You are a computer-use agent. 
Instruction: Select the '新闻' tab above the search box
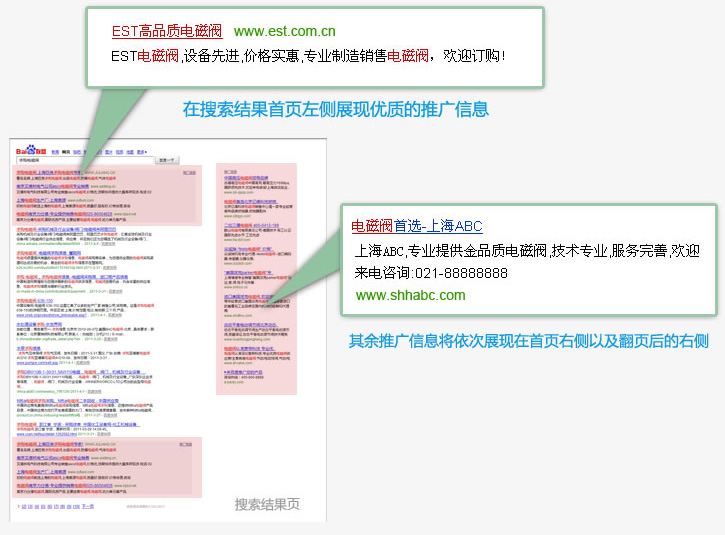point(55,150)
